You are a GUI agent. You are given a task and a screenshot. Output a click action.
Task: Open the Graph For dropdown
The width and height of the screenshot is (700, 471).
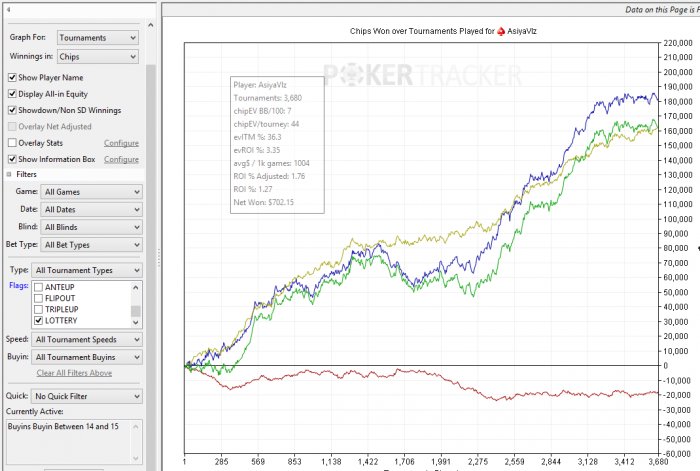98,38
